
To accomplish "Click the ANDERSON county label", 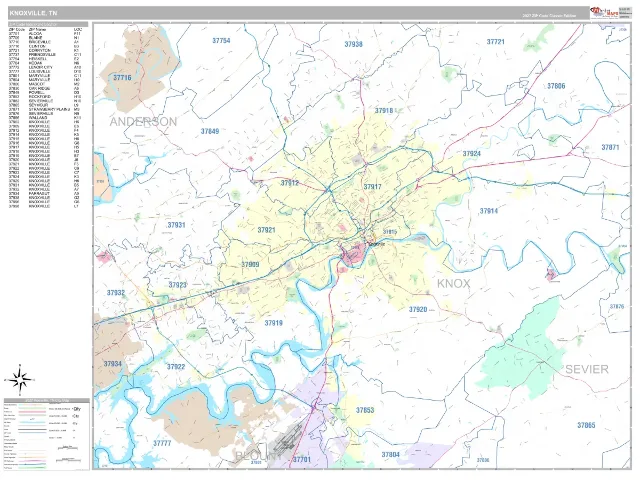I will [x=143, y=122].
